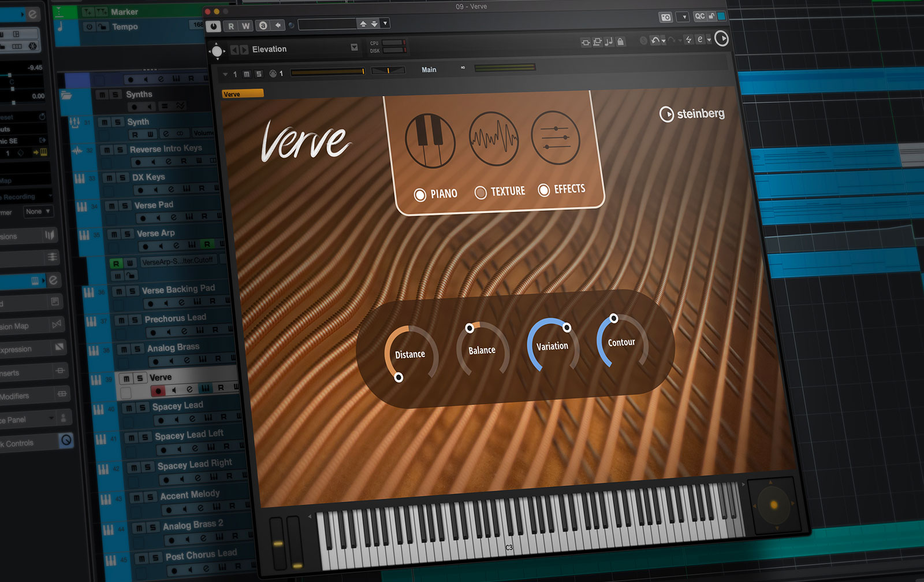The height and width of the screenshot is (582, 924).
Task: Solo the Synth track
Action: pyautogui.click(x=118, y=122)
